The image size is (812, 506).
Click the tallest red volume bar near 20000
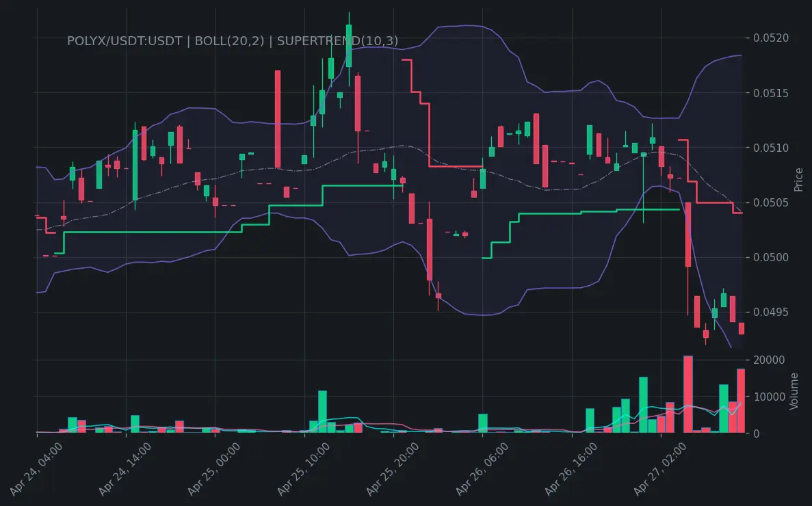pos(687,395)
